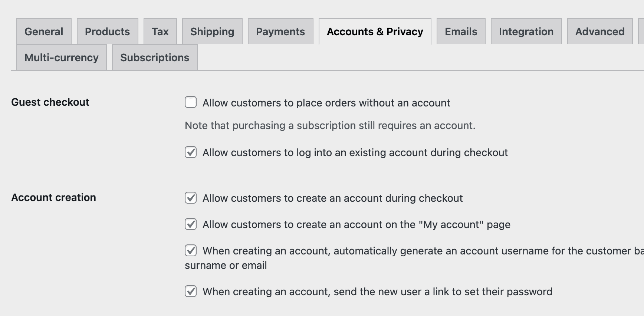Image resolution: width=644 pixels, height=316 pixels.
Task: Open the Tax tab
Action: (160, 32)
